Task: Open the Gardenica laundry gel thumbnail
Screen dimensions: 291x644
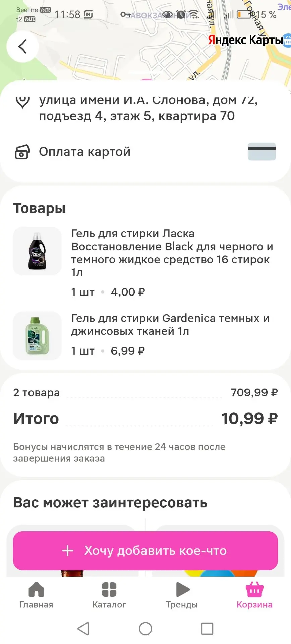Action: click(x=37, y=336)
